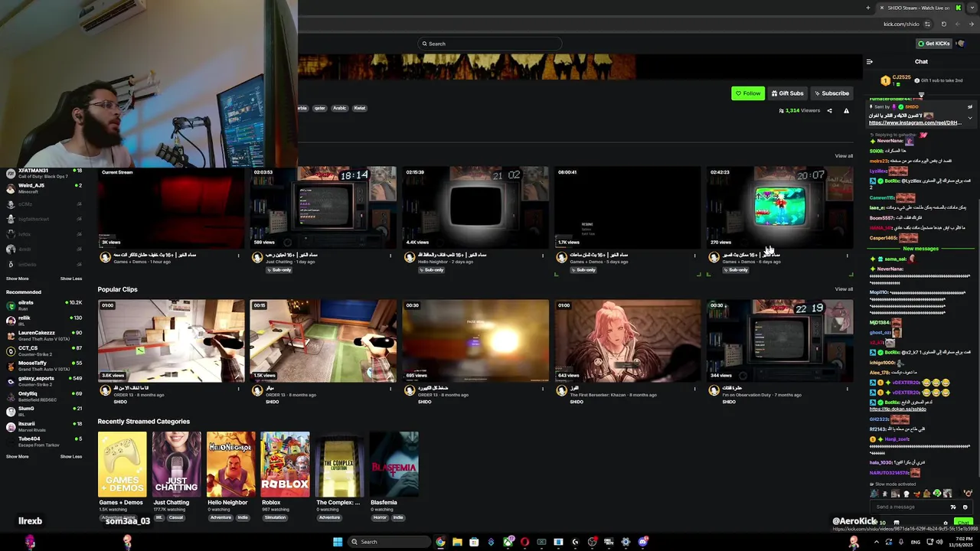The width and height of the screenshot is (980, 551).
Task: Open recommended channel galaxy_esports
Action: click(x=44, y=381)
